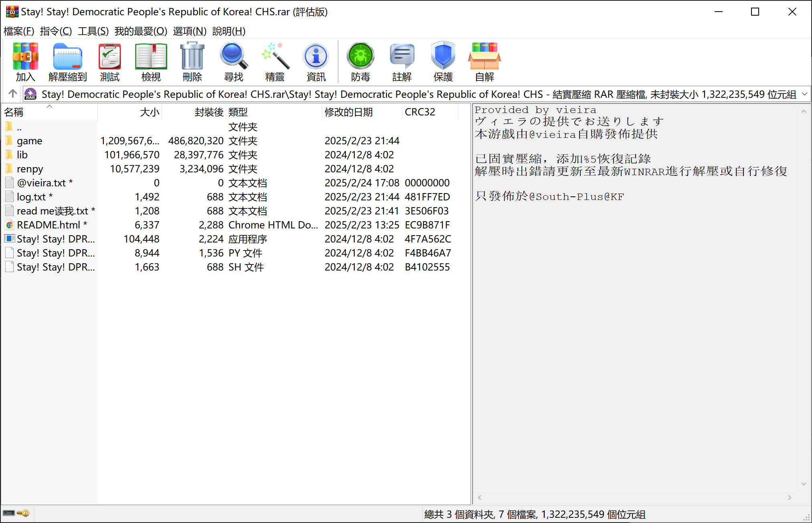The height and width of the screenshot is (523, 812).
Task: Click comment pane scroll down arrow
Action: click(x=804, y=484)
